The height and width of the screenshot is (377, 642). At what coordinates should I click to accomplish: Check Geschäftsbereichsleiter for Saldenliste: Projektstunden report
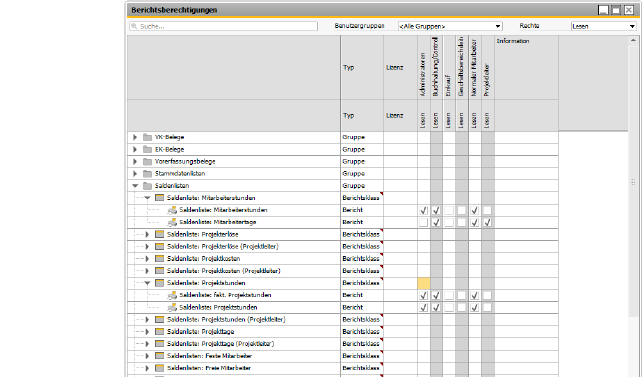[x=461, y=307]
